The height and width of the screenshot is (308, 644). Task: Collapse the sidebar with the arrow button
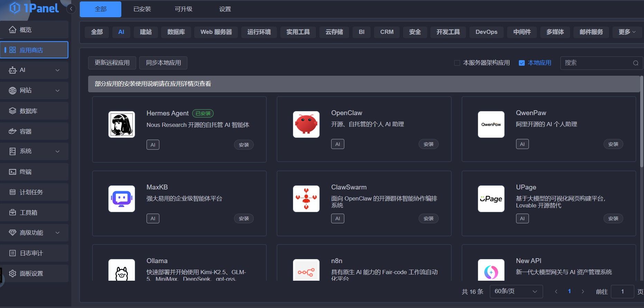[x=71, y=9]
